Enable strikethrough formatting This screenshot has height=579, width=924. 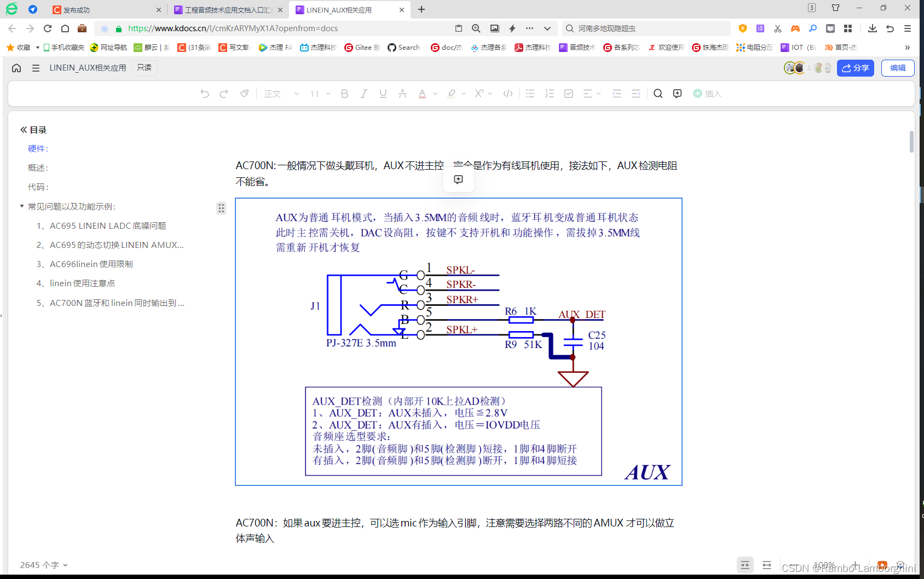(402, 94)
